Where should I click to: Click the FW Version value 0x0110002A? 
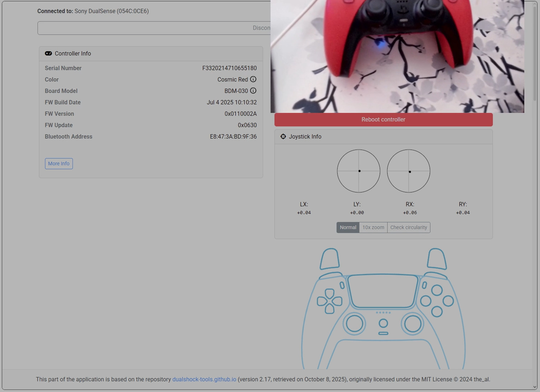[241, 114]
